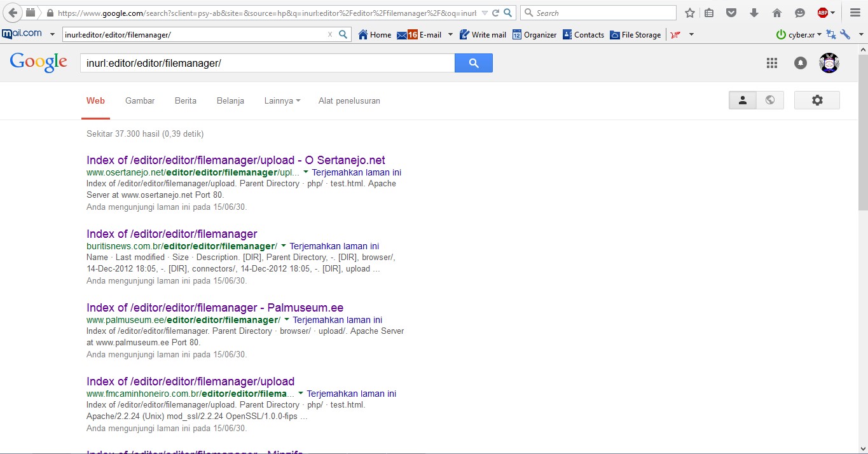Click the red dragon toolbar icon
This screenshot has height=454, width=868.
coord(675,35)
